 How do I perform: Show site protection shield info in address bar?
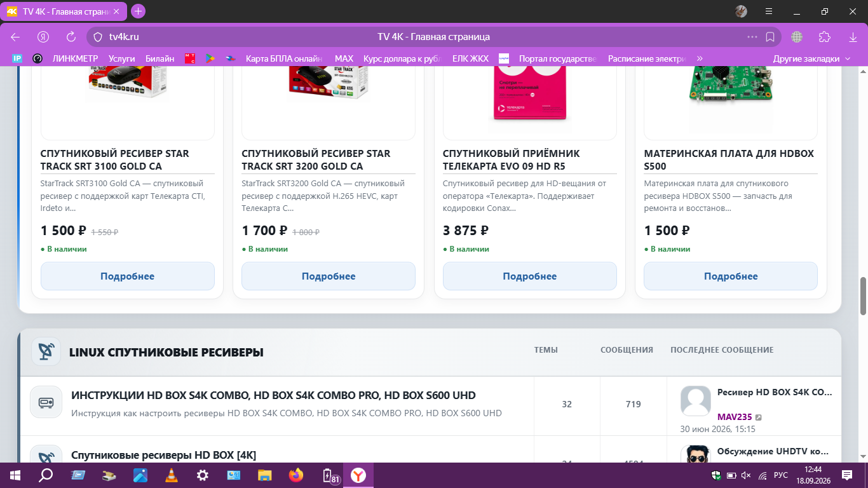(x=98, y=37)
